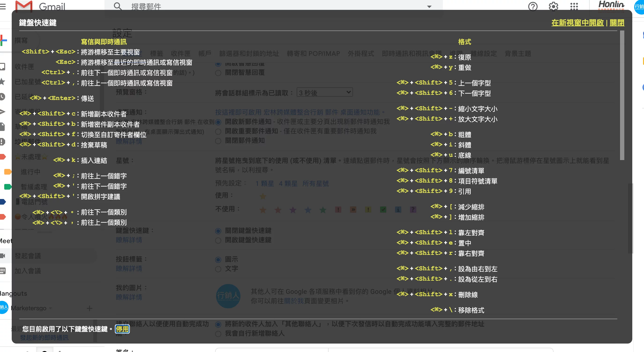Select 我會自行新增聯絡人 radio option

pyautogui.click(x=218, y=334)
